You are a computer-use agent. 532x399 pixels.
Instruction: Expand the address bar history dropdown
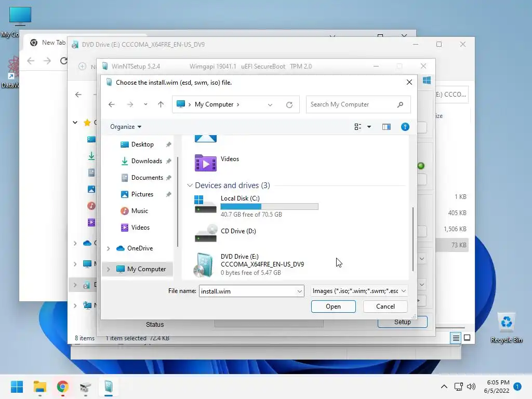click(x=270, y=105)
